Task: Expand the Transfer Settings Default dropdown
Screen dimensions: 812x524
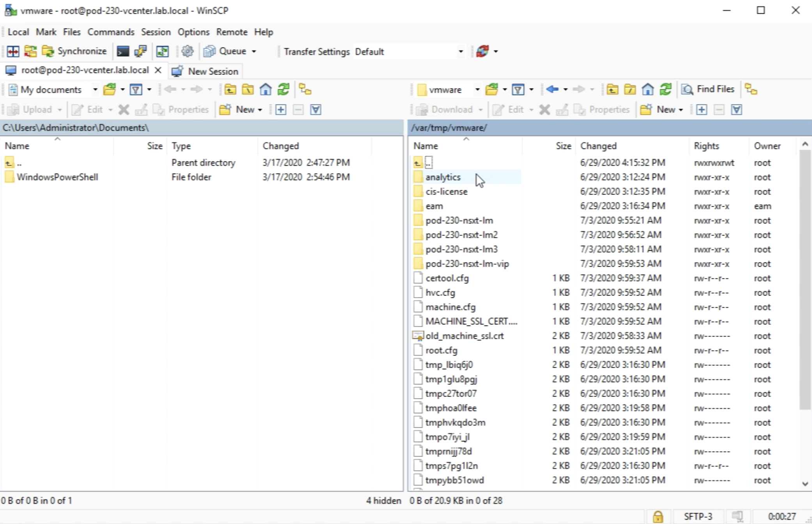Action: (x=461, y=51)
